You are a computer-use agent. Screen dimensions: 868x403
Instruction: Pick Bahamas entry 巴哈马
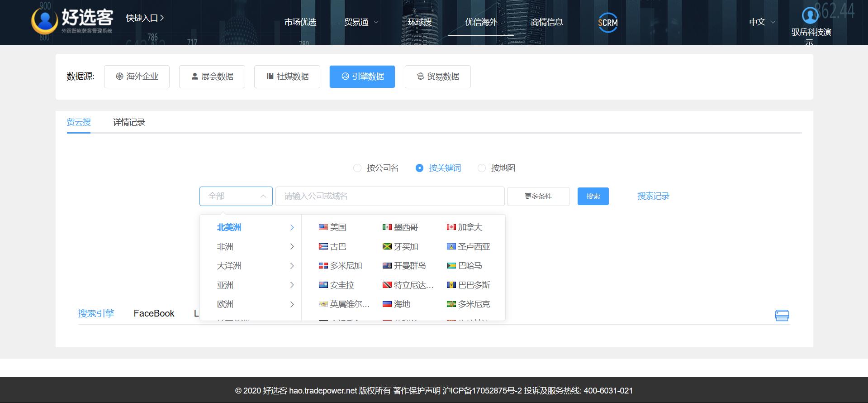click(465, 266)
